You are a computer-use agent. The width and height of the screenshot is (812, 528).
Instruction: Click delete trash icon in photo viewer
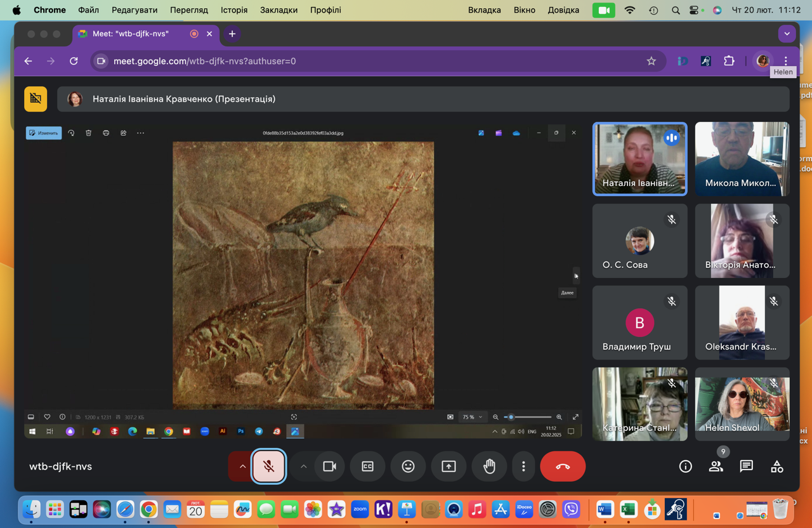(x=89, y=133)
